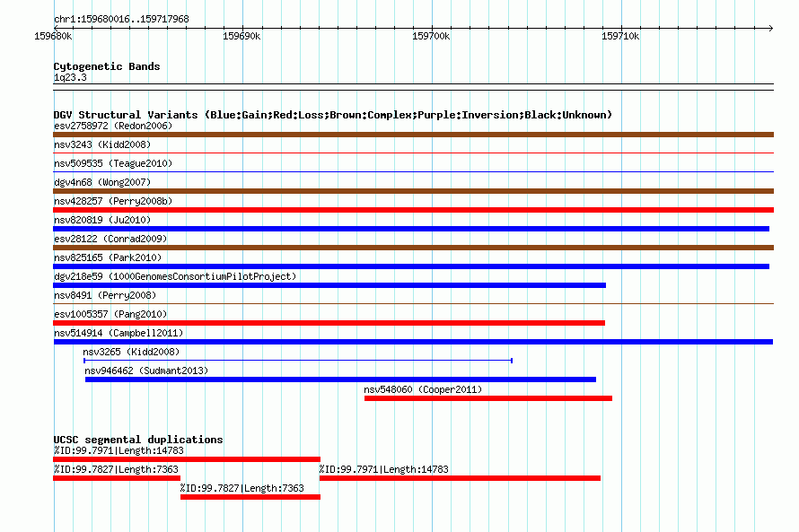Click the nsv3265 (Kidd2008) thin blue feature
Image resolution: width=799 pixels, height=532 pixels.
(x=297, y=361)
